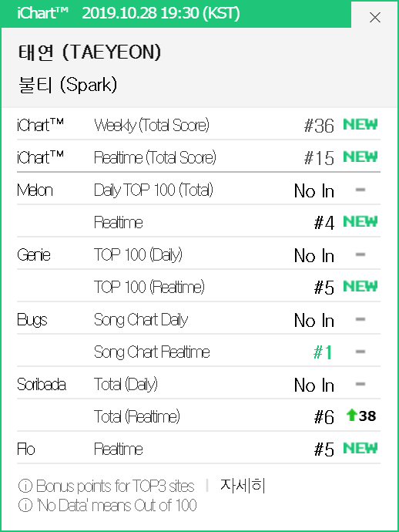Select the green #1 Bugs ranking
The image size is (399, 532).
point(323,352)
